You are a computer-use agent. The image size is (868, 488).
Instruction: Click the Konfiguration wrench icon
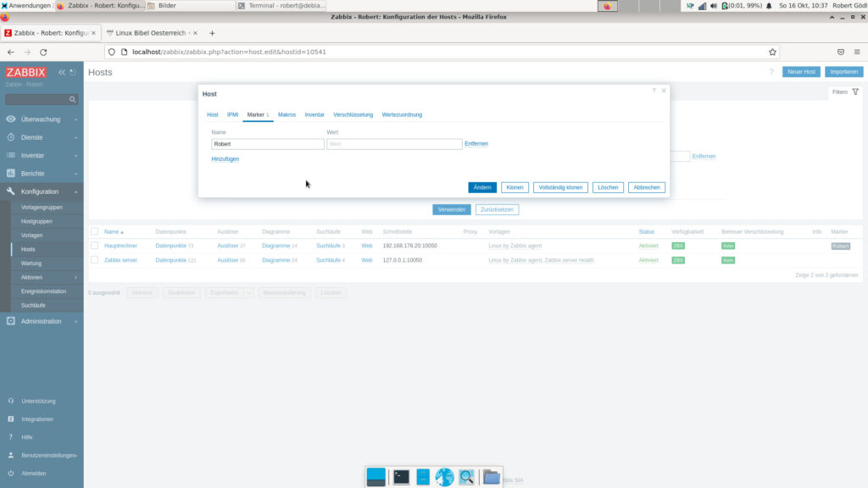click(x=10, y=191)
